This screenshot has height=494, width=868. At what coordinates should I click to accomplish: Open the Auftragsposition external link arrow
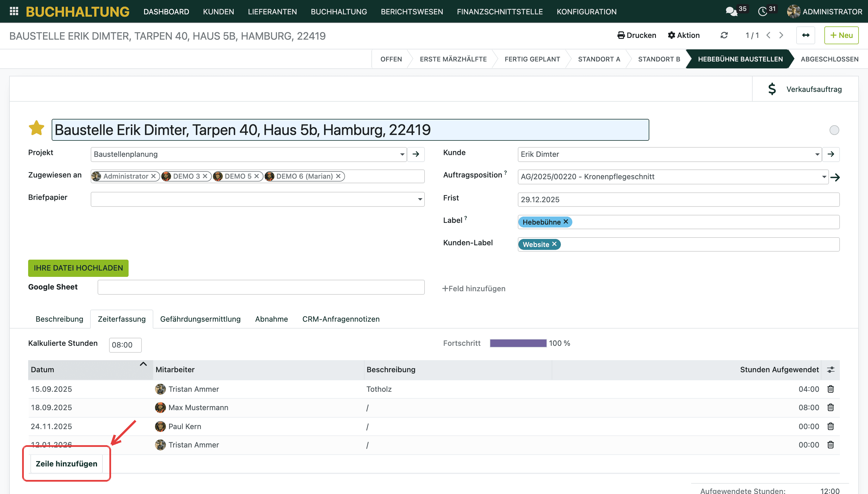coord(835,177)
